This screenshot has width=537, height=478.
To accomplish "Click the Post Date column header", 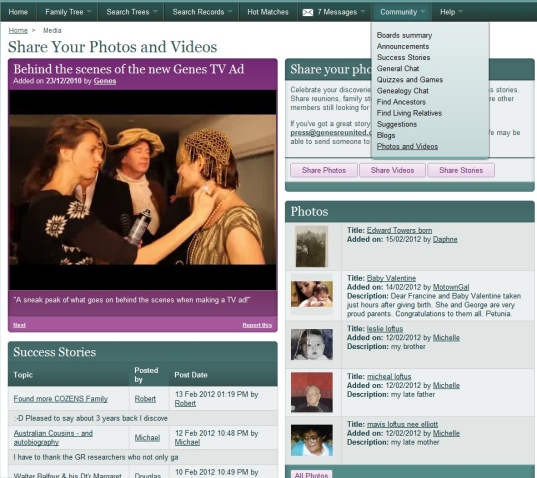I will 191,375.
